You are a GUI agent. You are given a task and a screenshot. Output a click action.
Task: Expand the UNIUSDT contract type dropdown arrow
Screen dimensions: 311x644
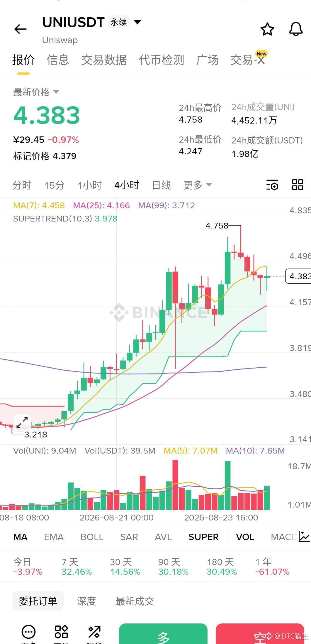(x=137, y=22)
